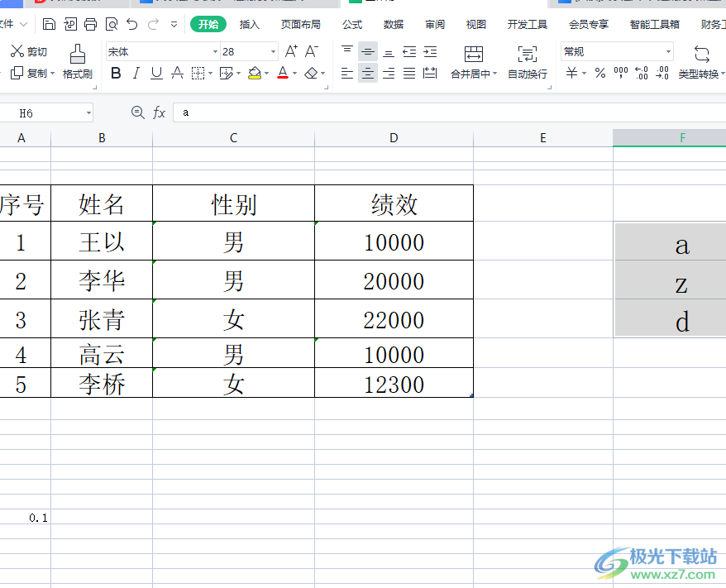
Task: Click the decrease indent icon
Action: 409,51
